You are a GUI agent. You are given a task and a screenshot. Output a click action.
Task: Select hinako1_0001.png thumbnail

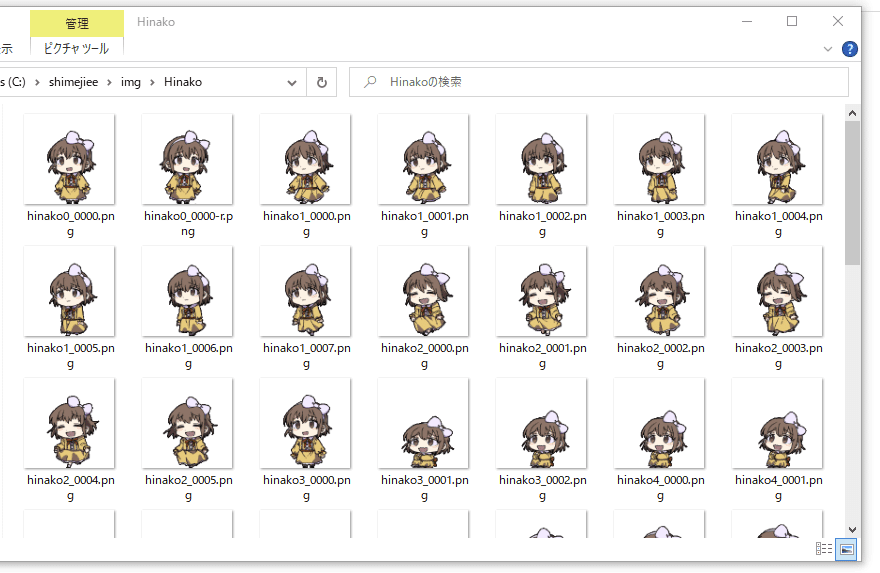(424, 159)
